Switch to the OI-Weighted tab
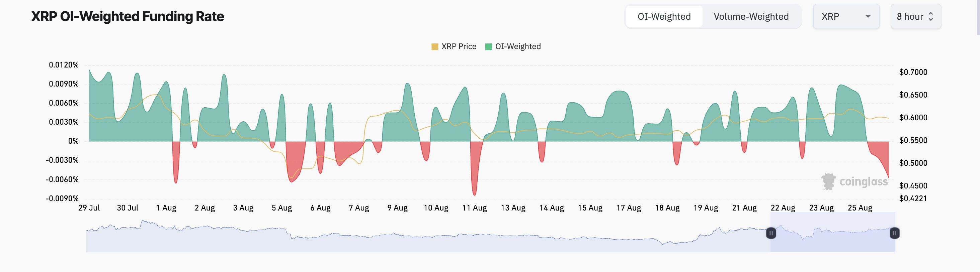Viewport: 980px width, 272px height. click(x=664, y=17)
